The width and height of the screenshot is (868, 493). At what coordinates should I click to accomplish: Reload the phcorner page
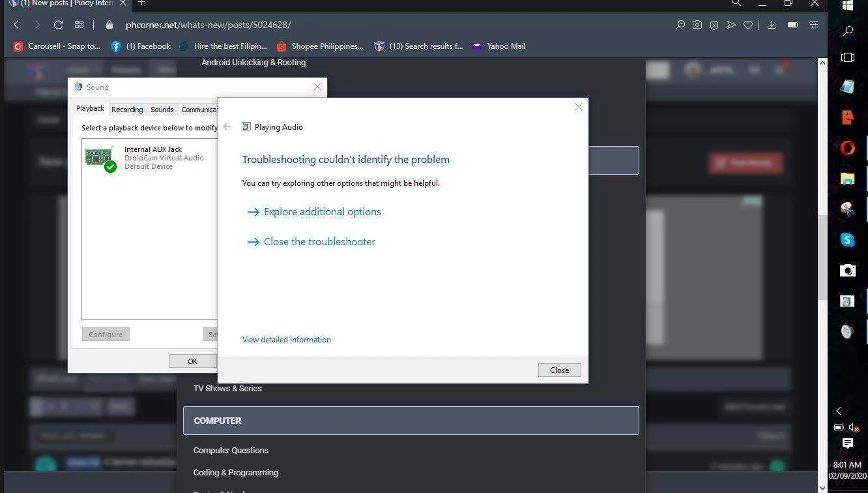click(x=58, y=25)
